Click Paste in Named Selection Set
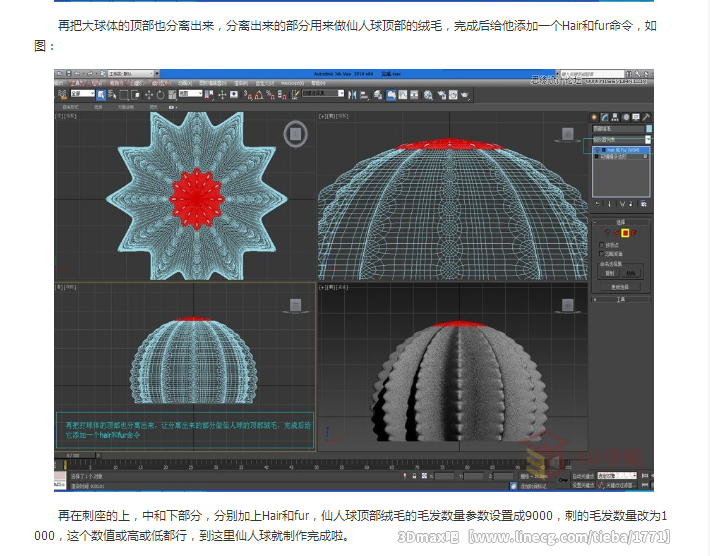The image size is (710, 556). [x=631, y=273]
